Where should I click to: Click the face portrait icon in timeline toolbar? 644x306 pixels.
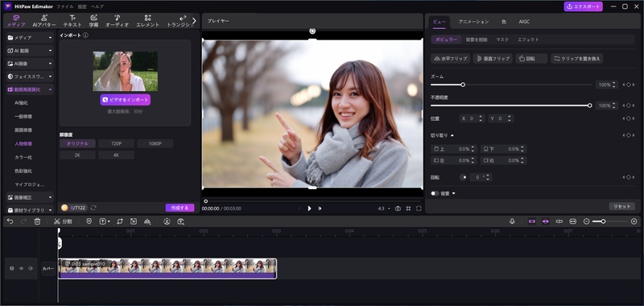point(167,221)
